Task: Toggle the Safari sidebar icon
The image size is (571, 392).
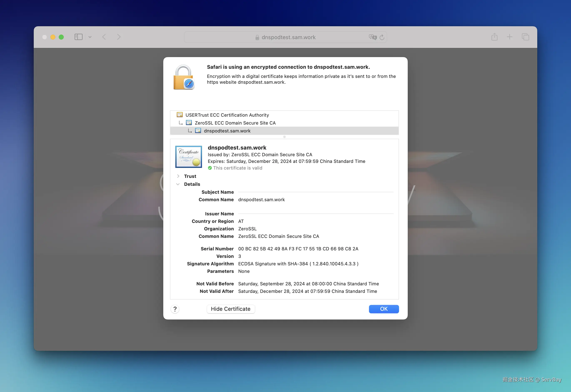Action: click(78, 37)
